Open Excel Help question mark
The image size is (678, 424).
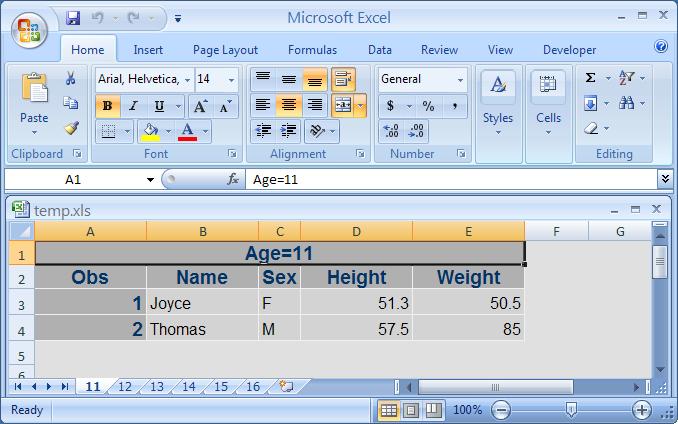pyautogui.click(x=661, y=46)
